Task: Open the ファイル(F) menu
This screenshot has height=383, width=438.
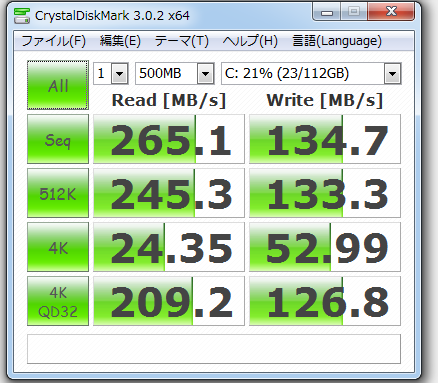Action: pos(54,41)
